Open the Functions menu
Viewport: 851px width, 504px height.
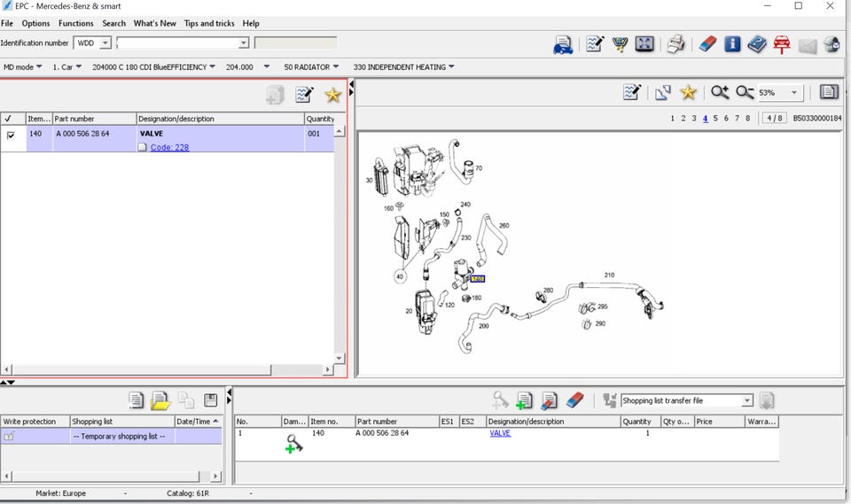[x=76, y=23]
